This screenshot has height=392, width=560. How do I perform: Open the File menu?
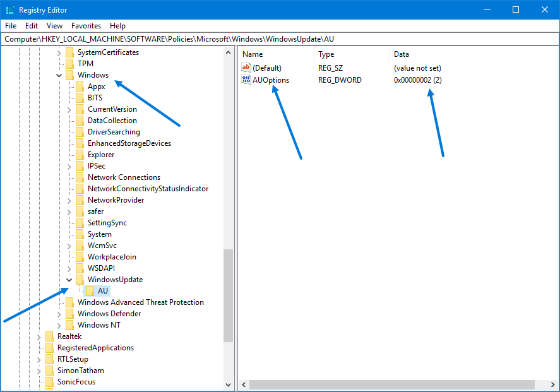(11, 26)
